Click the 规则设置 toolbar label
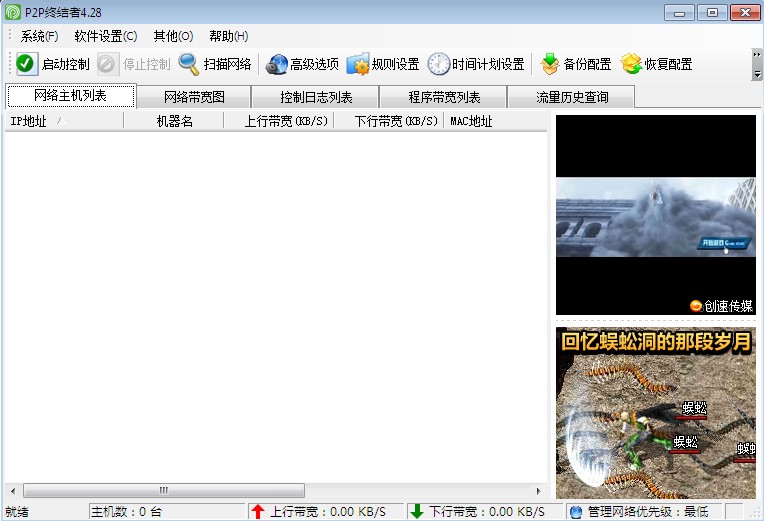 click(396, 64)
